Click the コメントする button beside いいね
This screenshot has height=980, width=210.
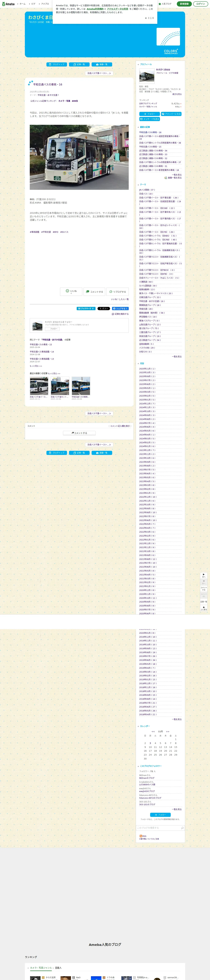pos(94,292)
